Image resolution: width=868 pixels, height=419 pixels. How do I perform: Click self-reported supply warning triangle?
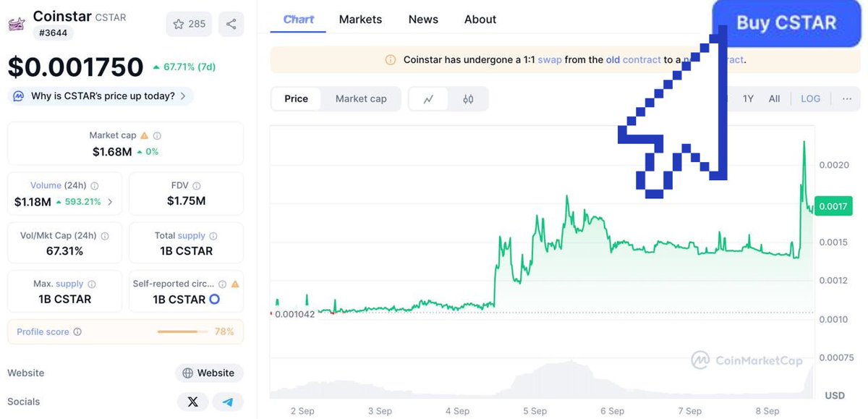click(235, 284)
